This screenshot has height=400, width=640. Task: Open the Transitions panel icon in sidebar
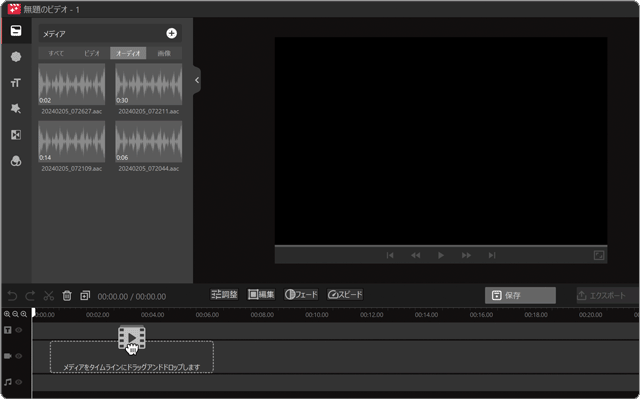point(15,134)
